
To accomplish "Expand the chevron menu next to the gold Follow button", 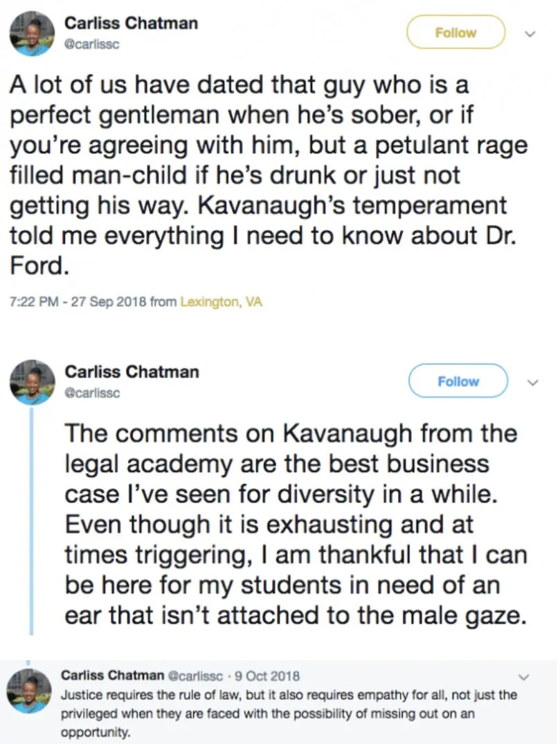I will coord(530,33).
